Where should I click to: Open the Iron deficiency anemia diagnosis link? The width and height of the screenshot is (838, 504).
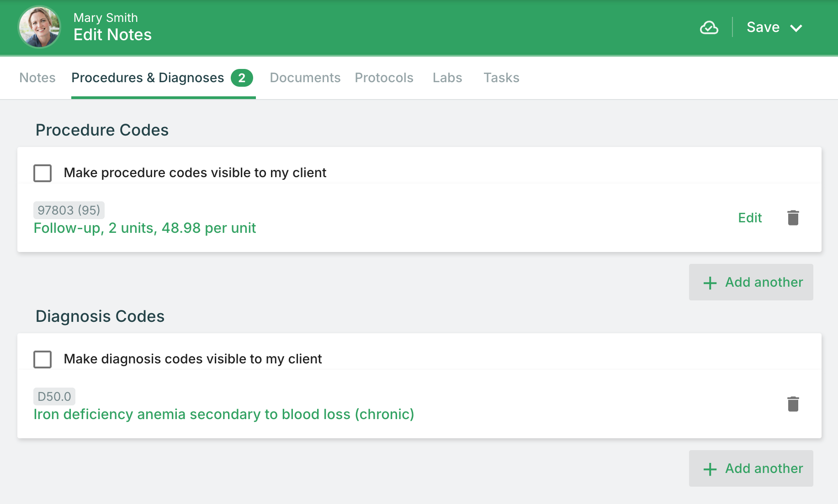224,414
